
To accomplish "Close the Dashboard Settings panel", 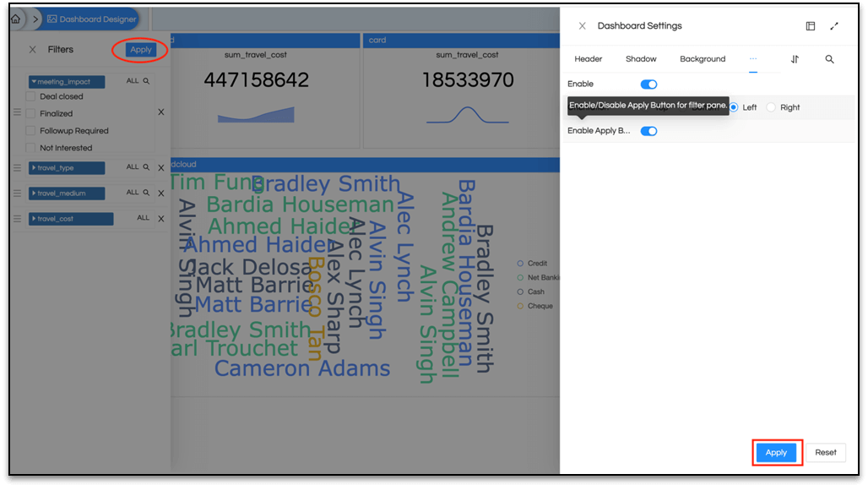I will pyautogui.click(x=583, y=26).
